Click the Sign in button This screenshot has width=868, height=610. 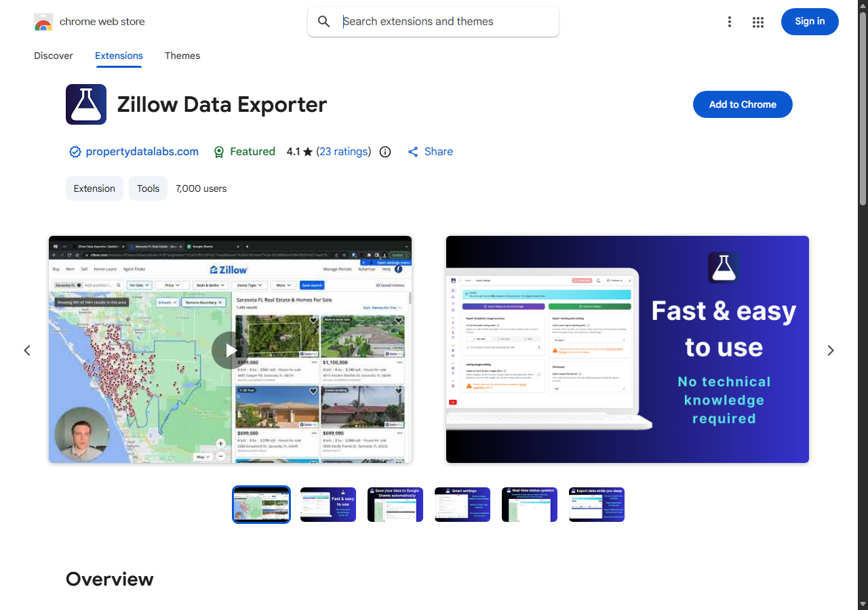(x=810, y=22)
